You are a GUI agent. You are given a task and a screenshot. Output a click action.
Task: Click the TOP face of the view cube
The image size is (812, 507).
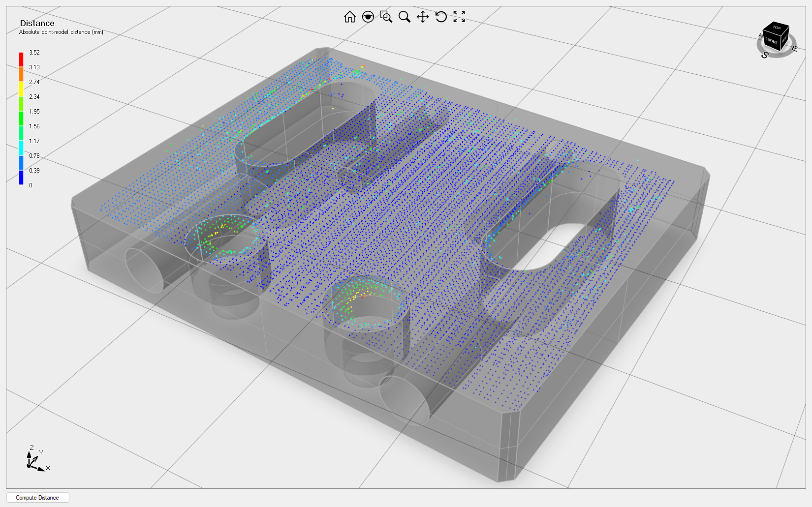click(777, 28)
